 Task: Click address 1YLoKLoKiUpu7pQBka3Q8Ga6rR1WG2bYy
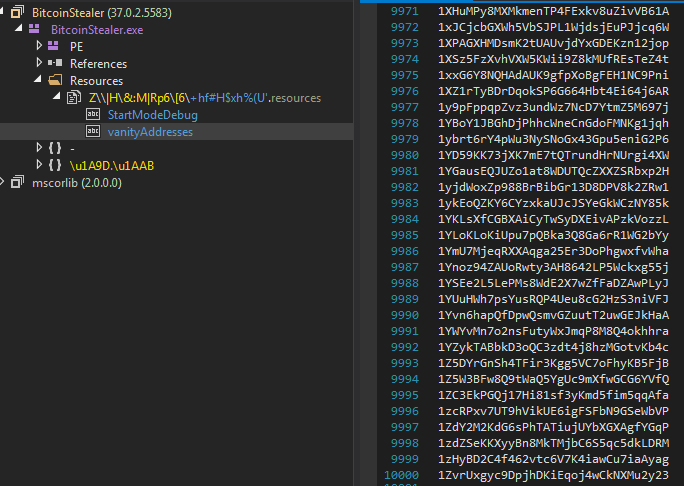click(x=553, y=235)
